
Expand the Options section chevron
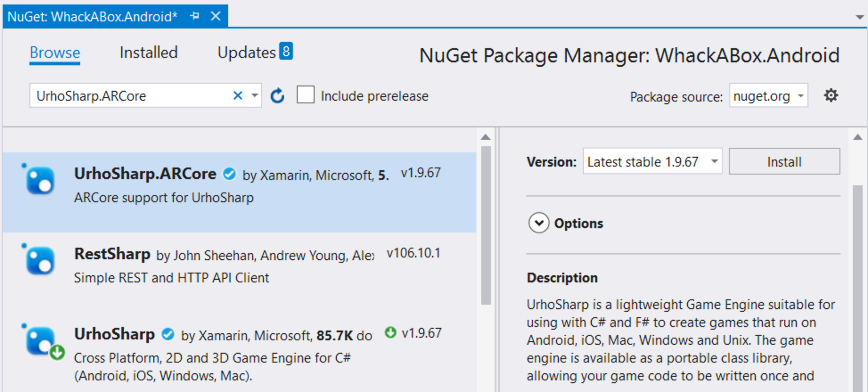click(539, 223)
